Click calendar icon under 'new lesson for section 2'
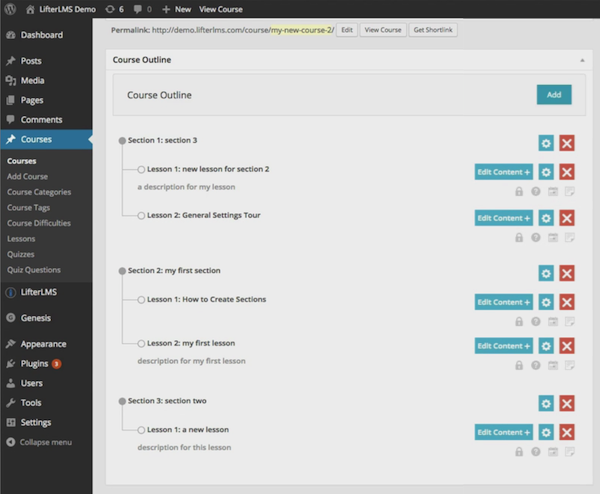The image size is (600, 494). click(553, 191)
